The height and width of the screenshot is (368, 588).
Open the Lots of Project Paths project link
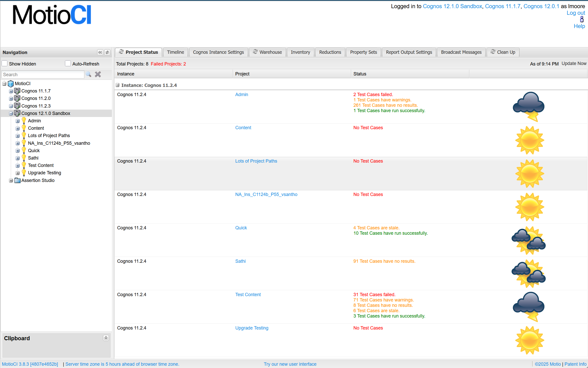[x=256, y=161]
